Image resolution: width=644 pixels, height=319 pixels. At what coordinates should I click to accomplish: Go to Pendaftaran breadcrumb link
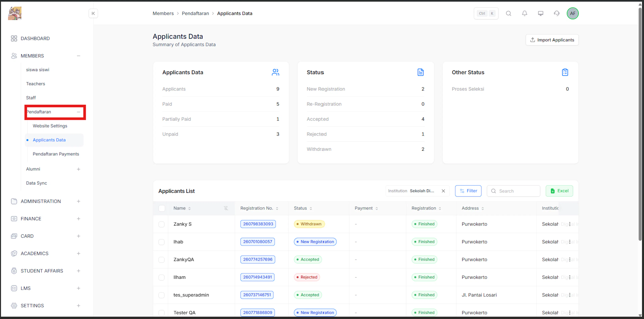coord(195,13)
